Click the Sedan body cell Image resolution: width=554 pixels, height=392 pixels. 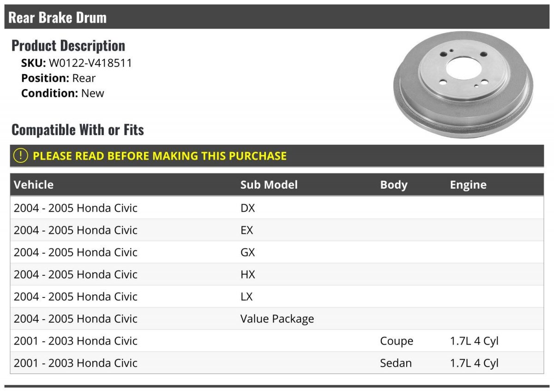pyautogui.click(x=396, y=363)
